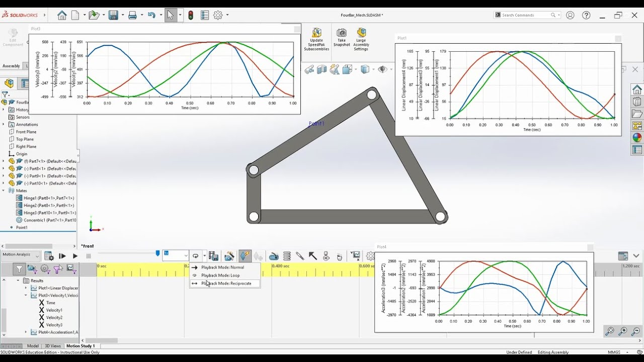Select Playback Mode: Reciprocate
Image resolution: width=644 pixels, height=362 pixels.
tap(225, 283)
